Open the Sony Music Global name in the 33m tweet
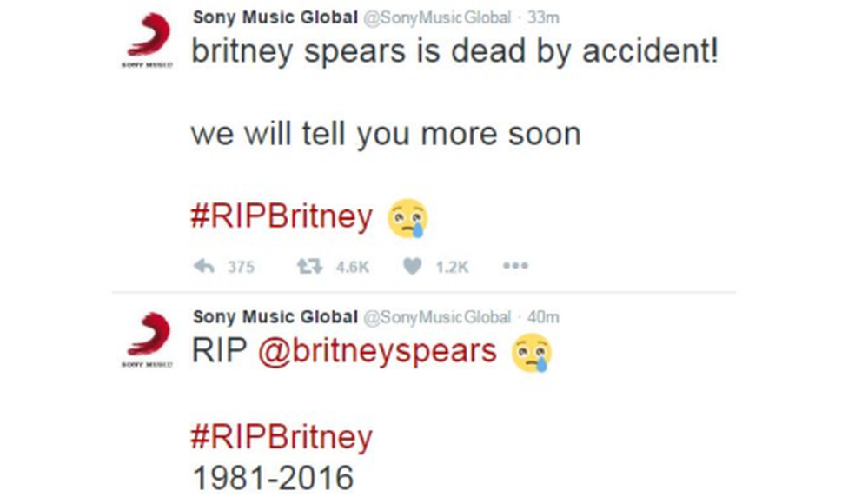 click(275, 17)
